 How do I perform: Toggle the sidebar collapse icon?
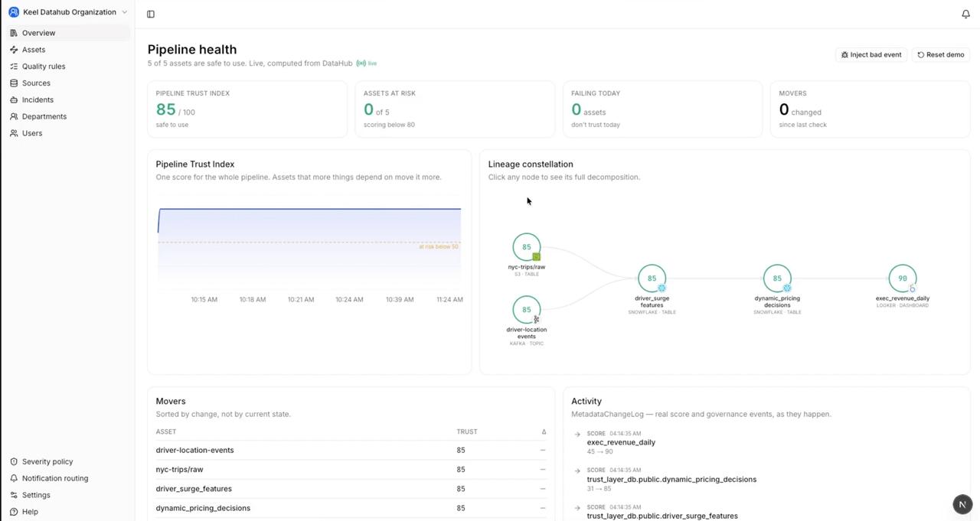click(x=151, y=14)
